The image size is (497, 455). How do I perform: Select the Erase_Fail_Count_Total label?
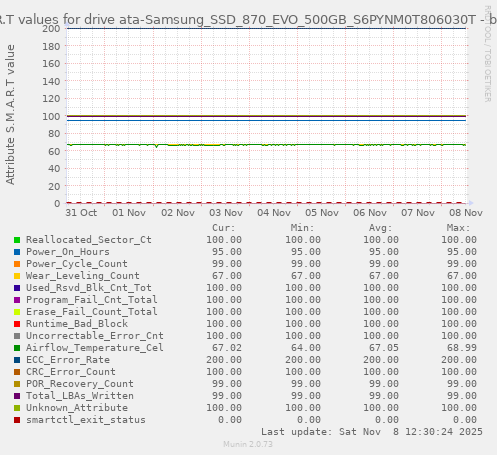(92, 312)
